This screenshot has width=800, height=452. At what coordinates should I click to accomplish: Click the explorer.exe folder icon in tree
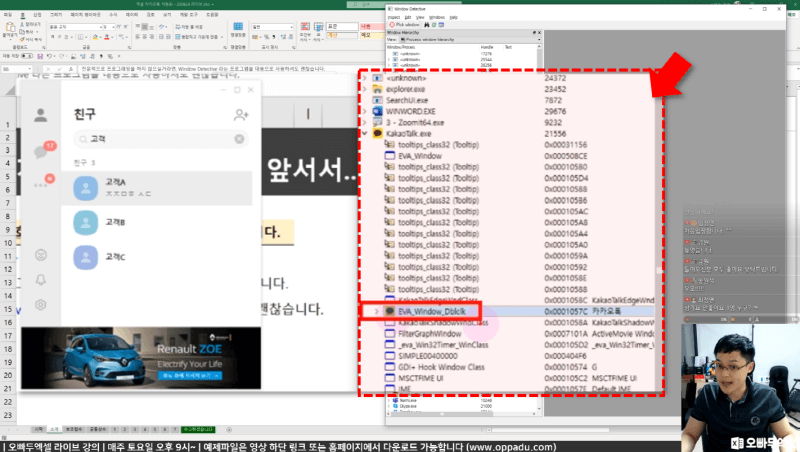tap(378, 89)
